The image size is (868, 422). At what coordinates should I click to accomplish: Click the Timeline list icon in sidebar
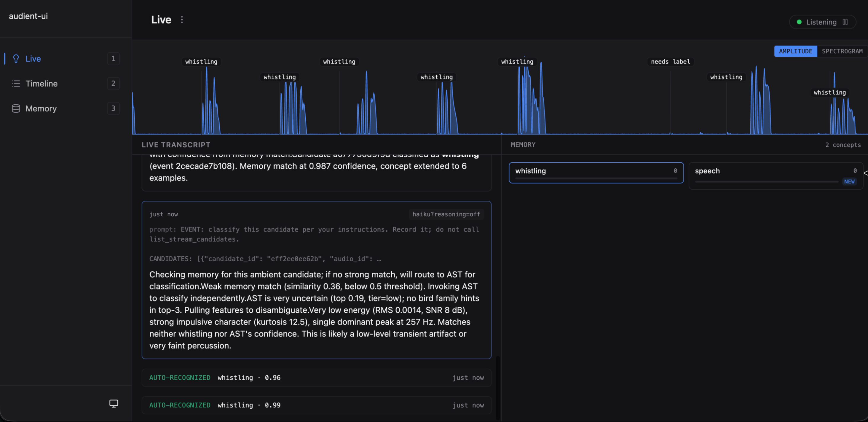click(x=16, y=84)
